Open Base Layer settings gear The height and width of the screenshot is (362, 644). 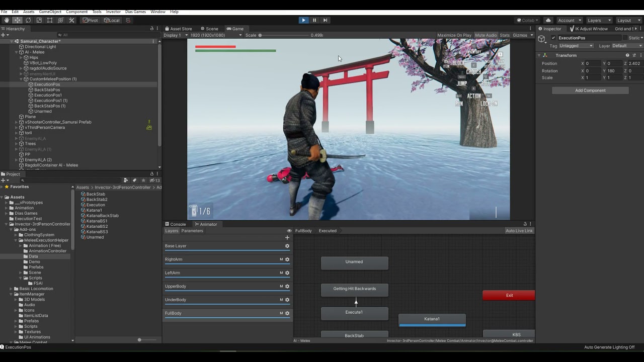pos(287,246)
